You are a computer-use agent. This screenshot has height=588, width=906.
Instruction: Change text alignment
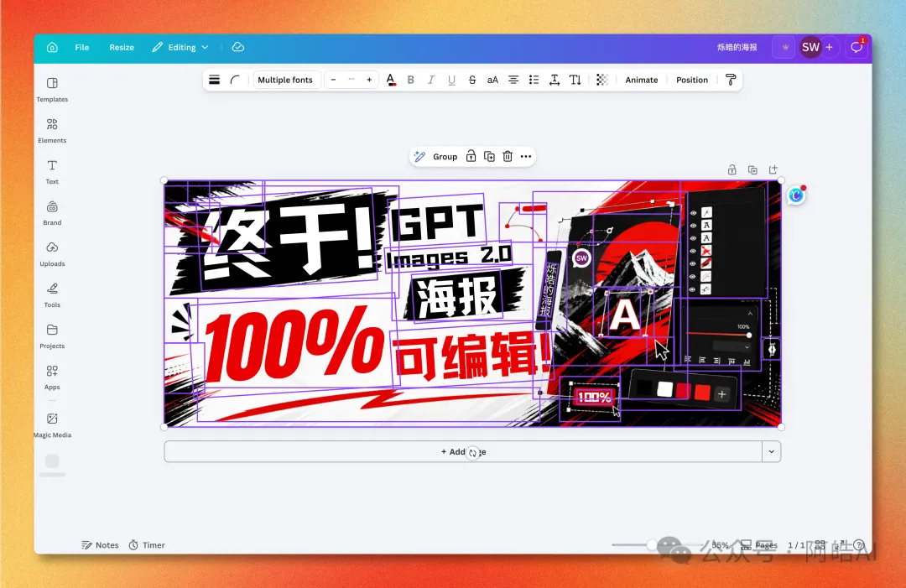coord(513,80)
